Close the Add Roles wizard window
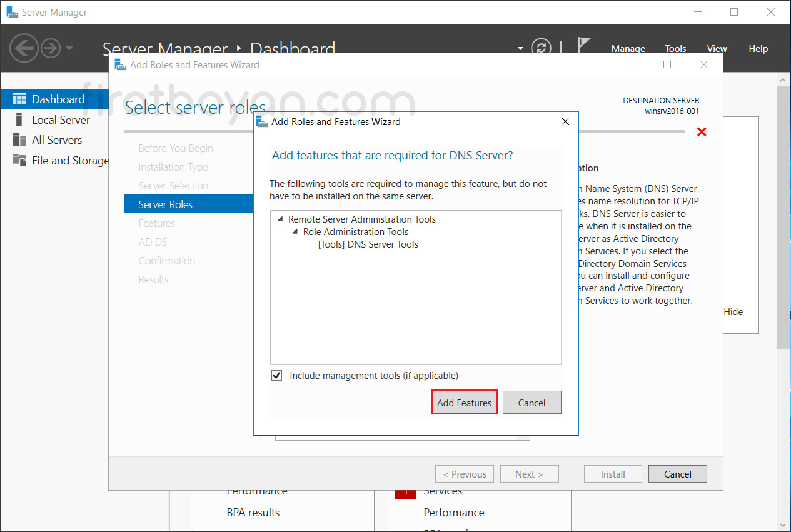 point(704,64)
